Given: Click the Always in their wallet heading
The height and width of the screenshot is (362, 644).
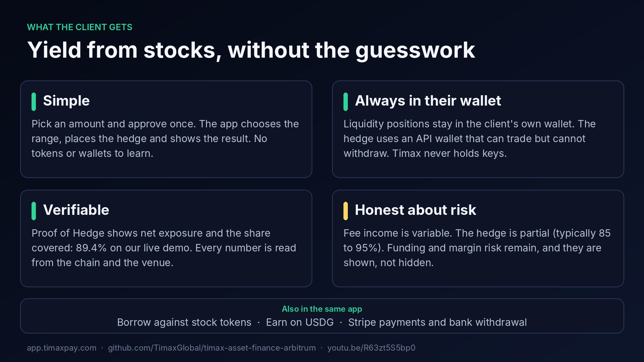Looking at the screenshot, I should (428, 101).
